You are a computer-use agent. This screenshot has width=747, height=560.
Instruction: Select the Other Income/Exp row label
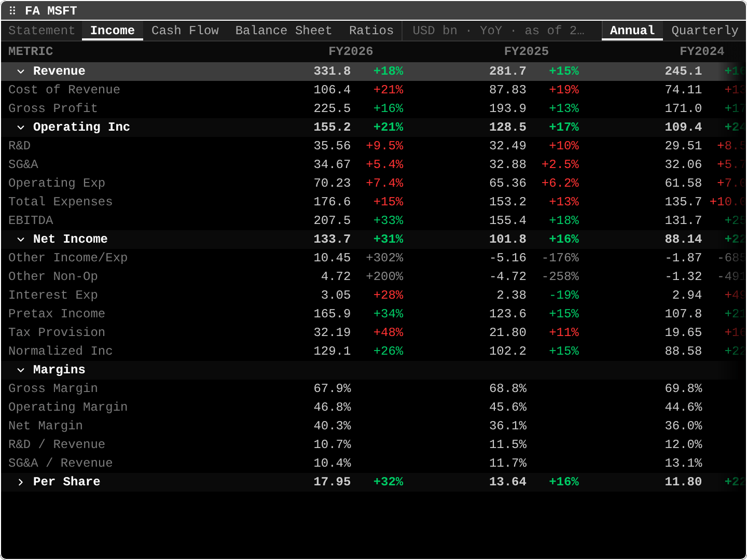(x=68, y=258)
